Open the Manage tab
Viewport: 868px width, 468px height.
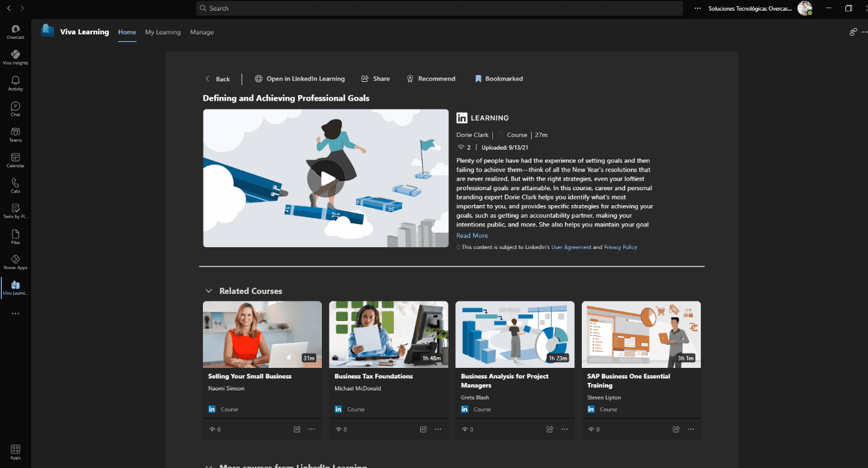click(x=202, y=32)
